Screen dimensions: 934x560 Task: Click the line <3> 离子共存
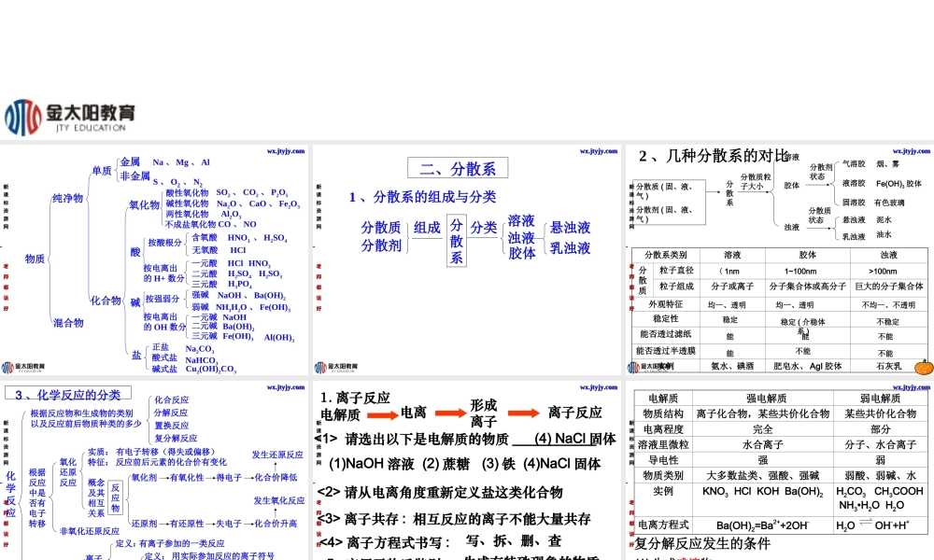(454, 519)
